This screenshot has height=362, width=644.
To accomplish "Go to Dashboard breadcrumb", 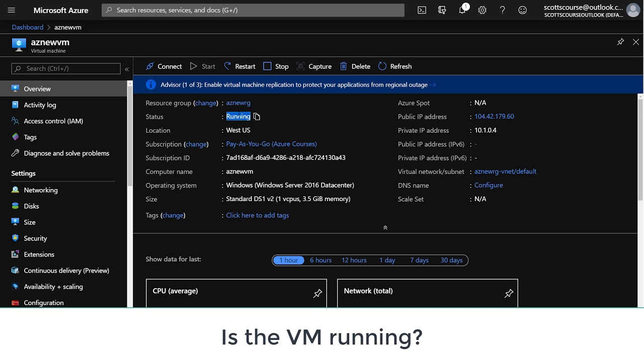I will (28, 27).
